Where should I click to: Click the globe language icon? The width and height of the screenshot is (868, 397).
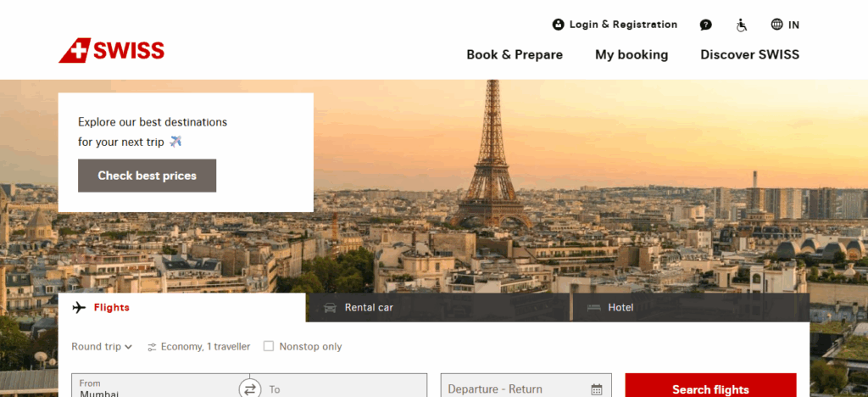[776, 25]
